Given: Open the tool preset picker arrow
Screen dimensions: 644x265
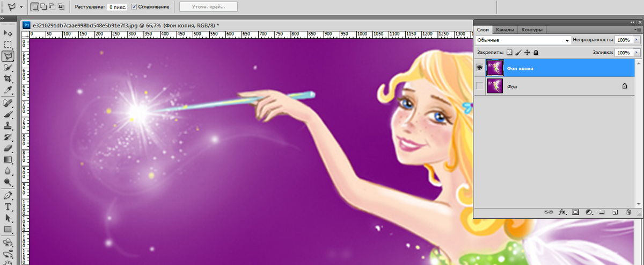Looking at the screenshot, I should [x=21, y=8].
